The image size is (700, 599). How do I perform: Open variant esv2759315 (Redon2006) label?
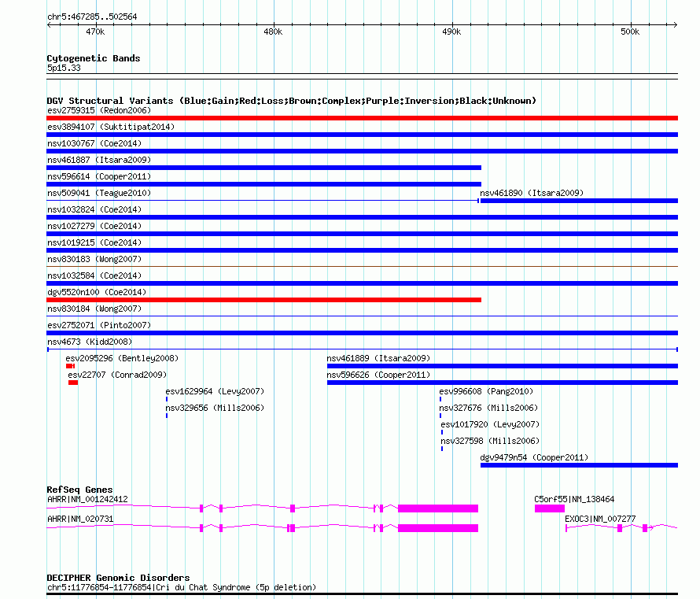(99, 110)
